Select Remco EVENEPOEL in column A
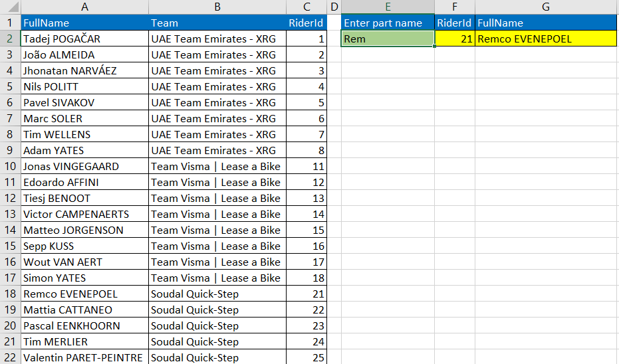Viewport: 619px width, 364px height. [84, 294]
